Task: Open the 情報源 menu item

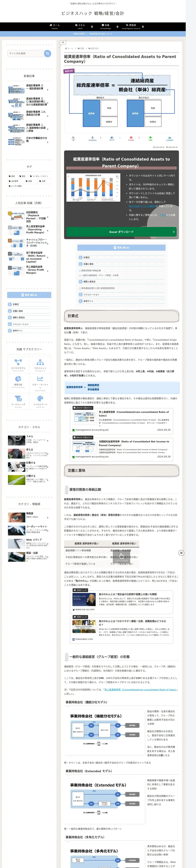Action: point(131,26)
